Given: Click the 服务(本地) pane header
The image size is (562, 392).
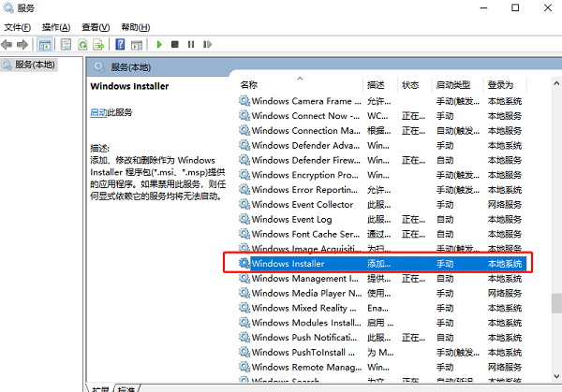Looking at the screenshot, I should coord(130,67).
